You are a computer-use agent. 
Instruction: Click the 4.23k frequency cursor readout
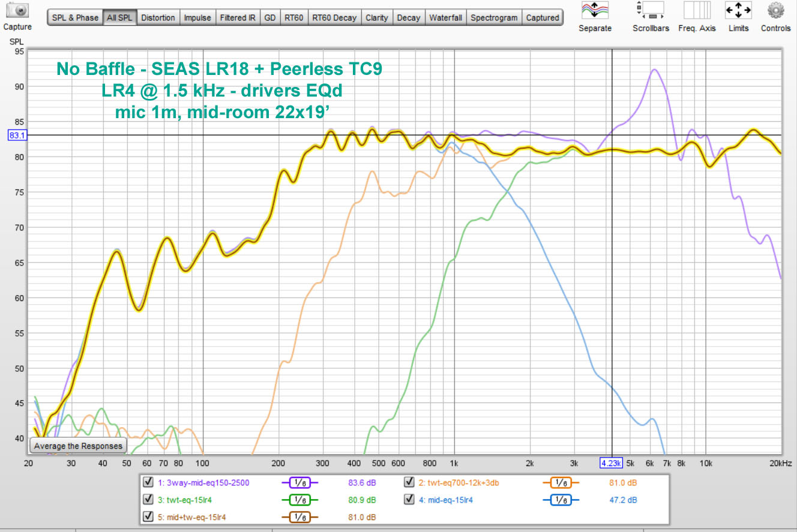pyautogui.click(x=612, y=463)
